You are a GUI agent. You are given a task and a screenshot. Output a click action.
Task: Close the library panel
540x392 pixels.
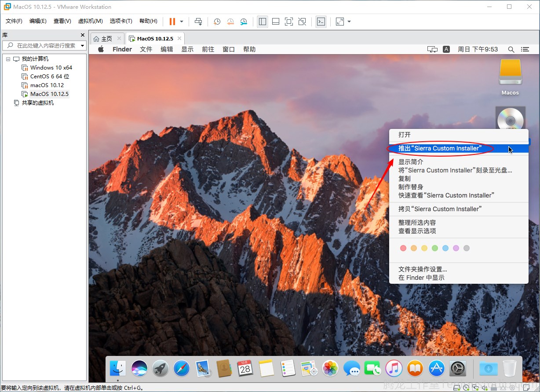click(x=83, y=35)
